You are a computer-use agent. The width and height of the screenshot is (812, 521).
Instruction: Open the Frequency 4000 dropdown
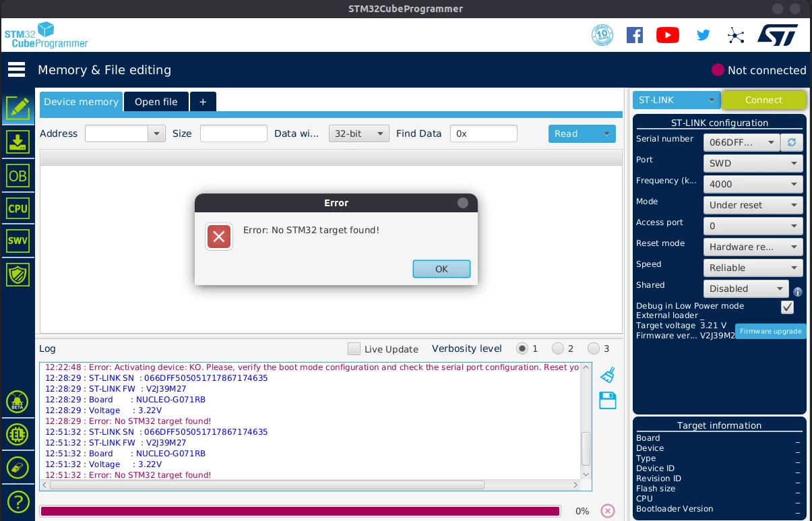(753, 184)
